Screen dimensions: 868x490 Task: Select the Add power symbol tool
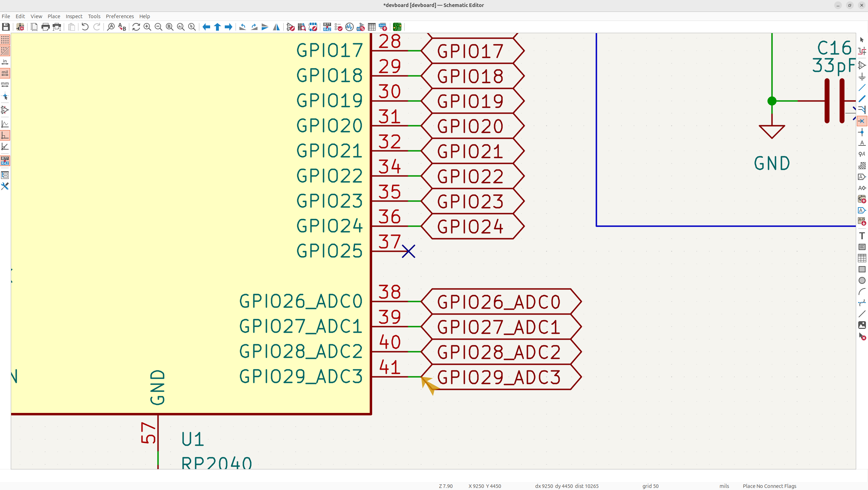coord(862,76)
